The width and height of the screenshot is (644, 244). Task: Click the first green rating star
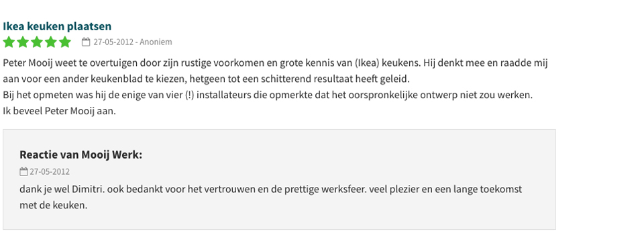9,42
